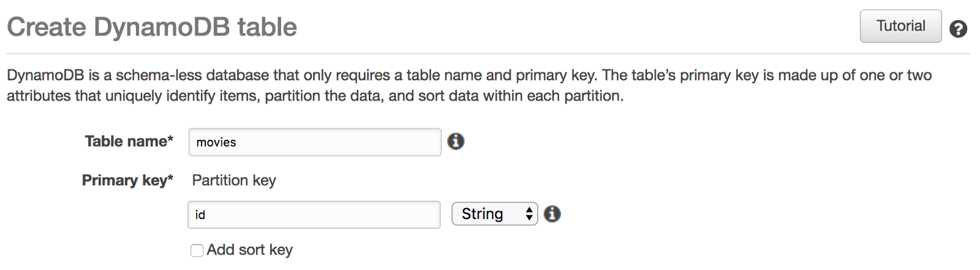The width and height of the screenshot is (980, 270).
Task: Focus the Table name field containing 'movies'
Action: (x=314, y=142)
